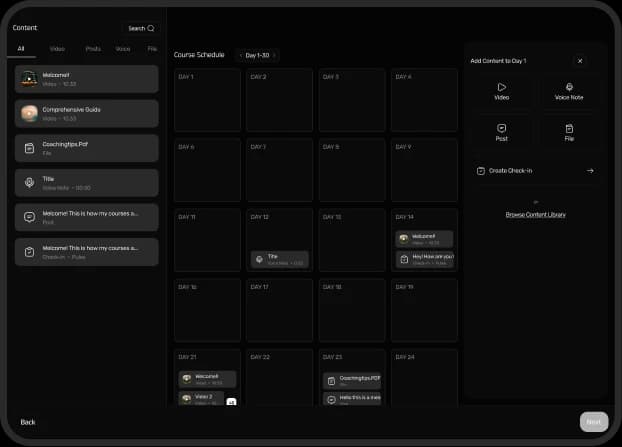Click the Next button

pyautogui.click(x=594, y=422)
